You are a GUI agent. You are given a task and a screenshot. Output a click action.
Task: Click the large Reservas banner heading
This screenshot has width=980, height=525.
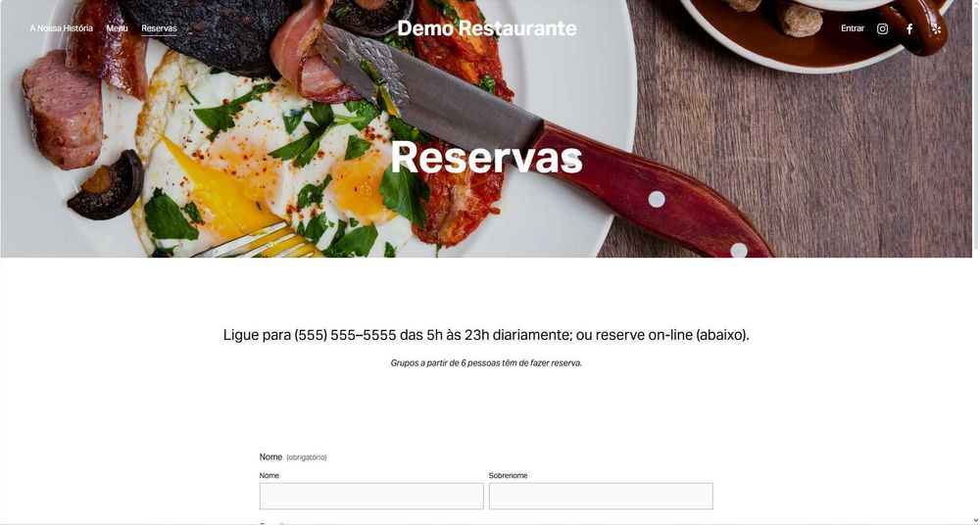[x=487, y=158]
